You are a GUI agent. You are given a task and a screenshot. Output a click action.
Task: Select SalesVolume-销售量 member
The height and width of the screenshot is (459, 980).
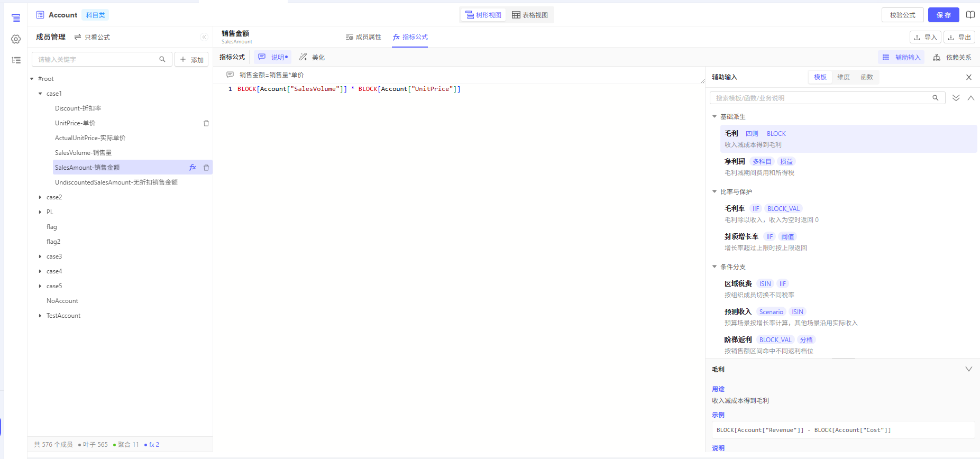pyautogui.click(x=84, y=153)
